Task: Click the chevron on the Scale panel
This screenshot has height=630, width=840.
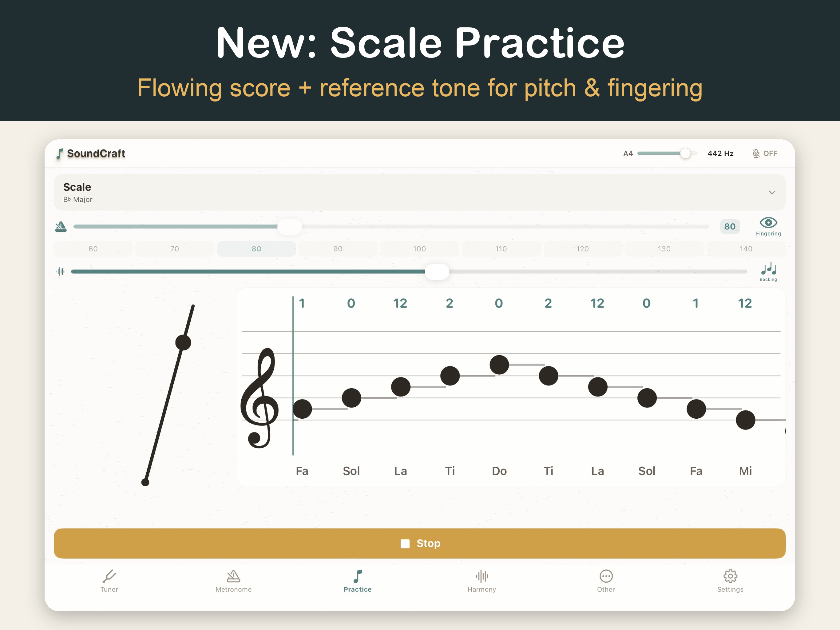Action: [x=772, y=192]
